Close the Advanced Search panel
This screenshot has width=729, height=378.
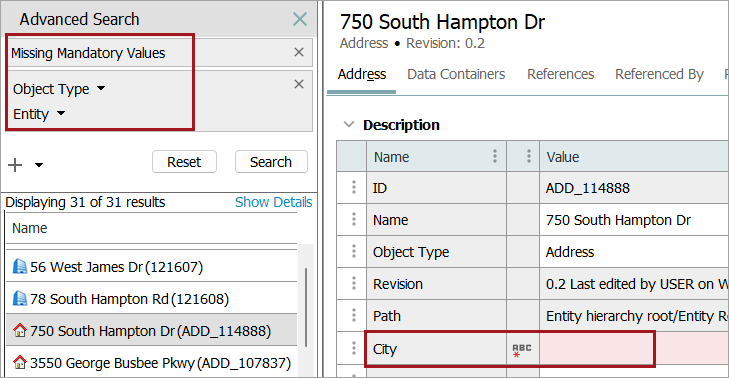point(300,19)
